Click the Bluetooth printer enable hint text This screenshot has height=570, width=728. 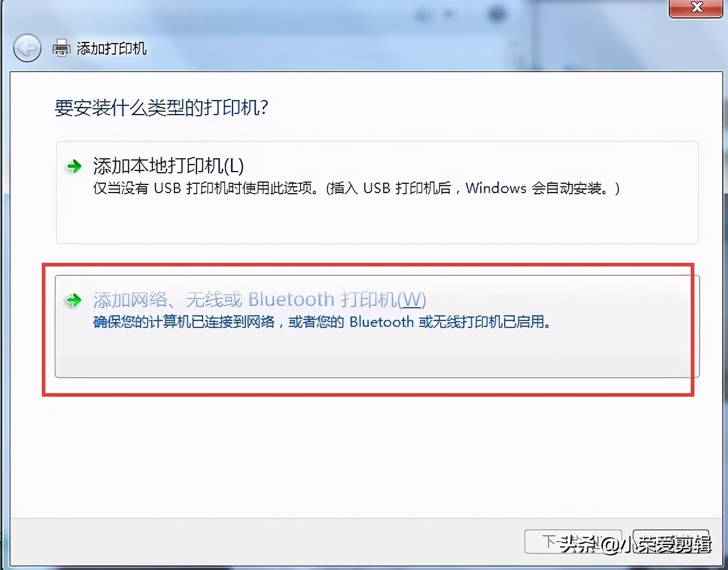[323, 322]
